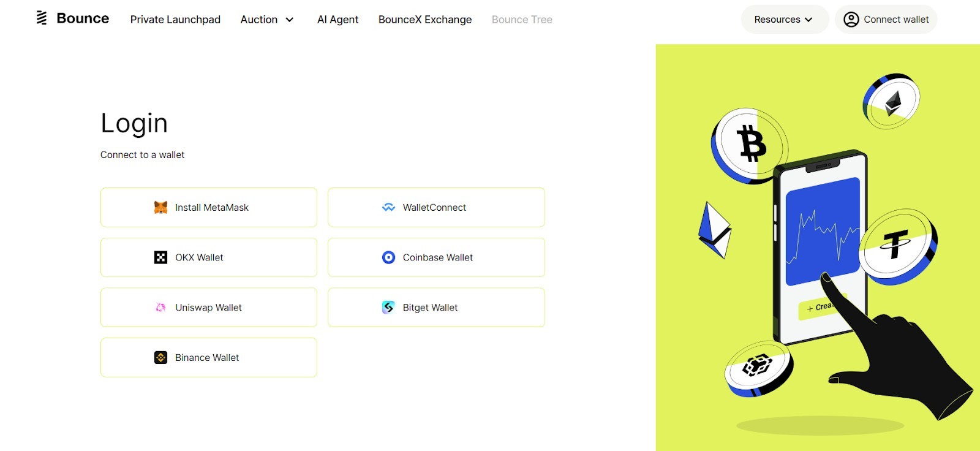This screenshot has height=451, width=980.
Task: Click the Login heading text
Action: tap(134, 124)
